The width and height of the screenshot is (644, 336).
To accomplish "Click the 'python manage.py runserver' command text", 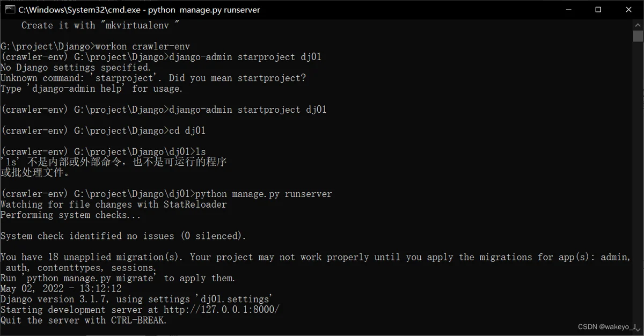I will click(264, 194).
